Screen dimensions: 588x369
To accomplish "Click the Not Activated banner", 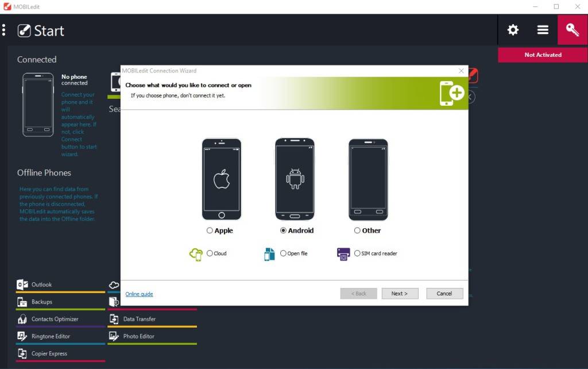I will click(x=543, y=55).
